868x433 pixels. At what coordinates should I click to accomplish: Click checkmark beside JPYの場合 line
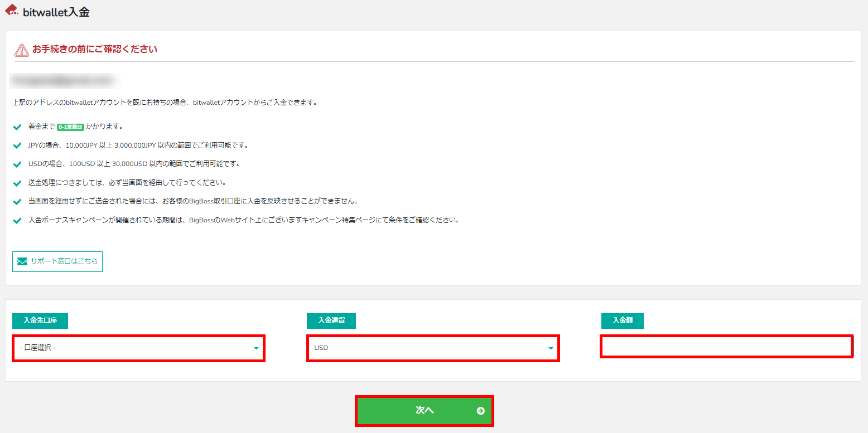[17, 145]
